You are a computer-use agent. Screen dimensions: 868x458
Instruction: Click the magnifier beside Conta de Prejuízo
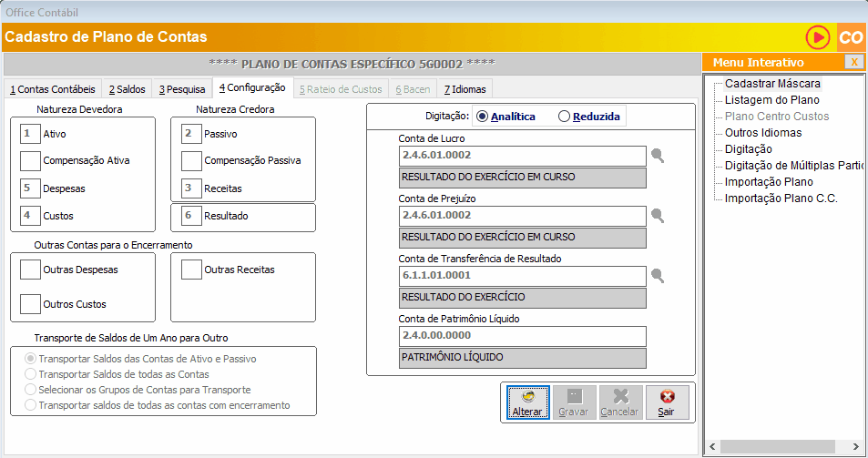[x=657, y=216]
